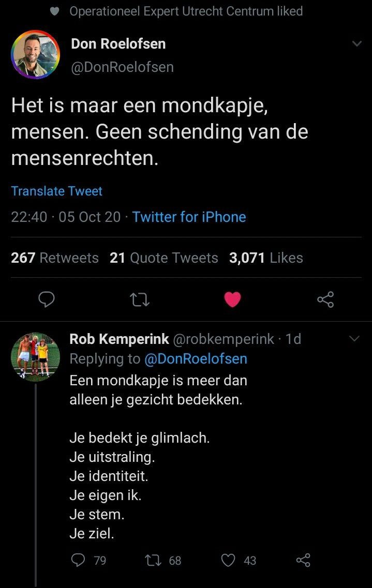Retweet Don Roelofsen's mondkapje tweet
The height and width of the screenshot is (588, 372).
coord(140,299)
